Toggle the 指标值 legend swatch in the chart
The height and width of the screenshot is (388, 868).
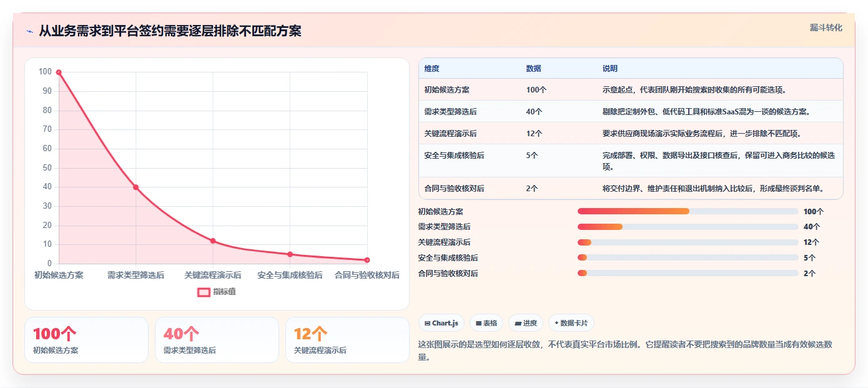204,292
